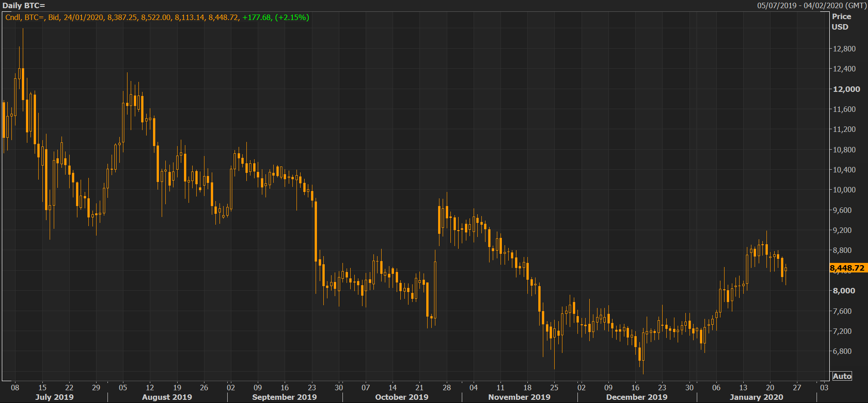
Task: Click the 24/01/2020 date in the legend
Action: coord(83,17)
